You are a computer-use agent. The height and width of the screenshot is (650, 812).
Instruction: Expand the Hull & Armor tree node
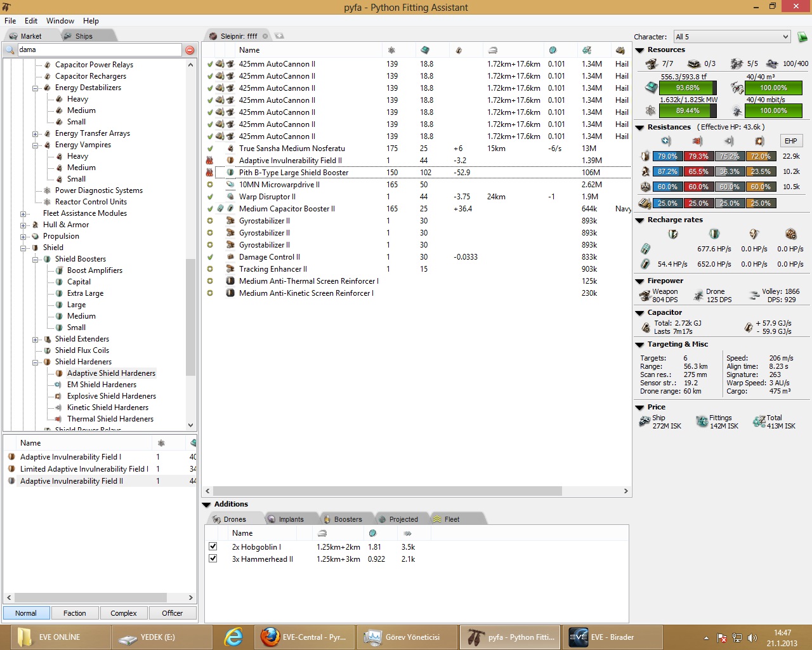23,225
